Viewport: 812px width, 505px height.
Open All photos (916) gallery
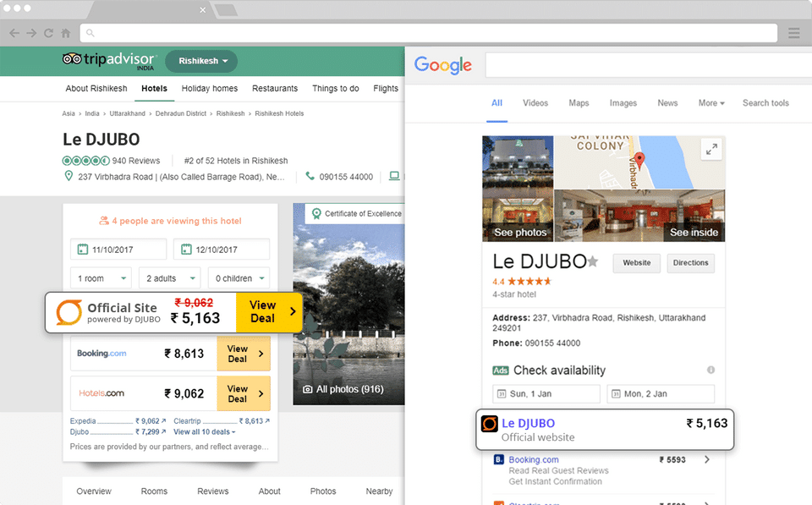[x=343, y=389]
